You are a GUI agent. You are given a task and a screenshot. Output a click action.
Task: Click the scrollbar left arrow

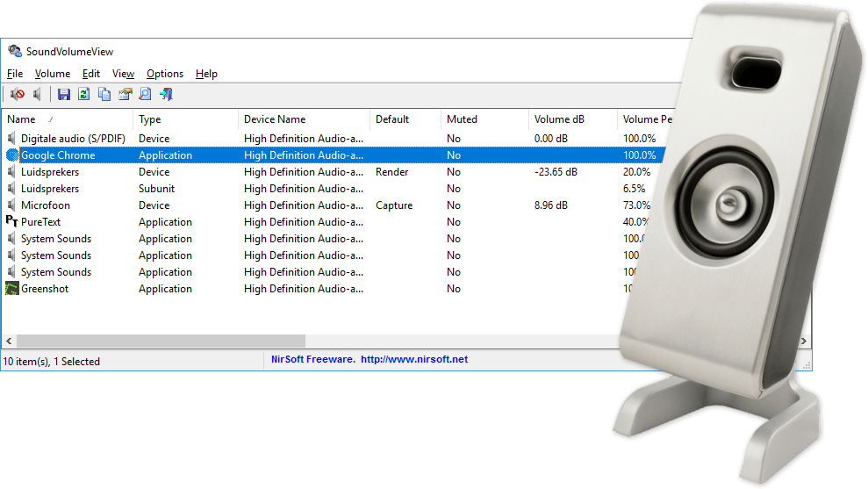(9, 341)
